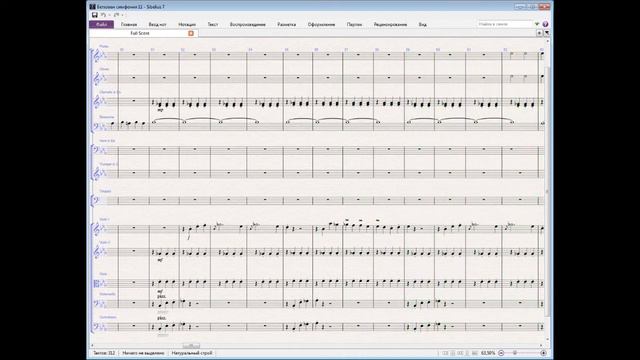The height and width of the screenshot is (360, 640).
Task: Click the horizontal scrollbar thumb at the bottom
Action: coord(191,346)
